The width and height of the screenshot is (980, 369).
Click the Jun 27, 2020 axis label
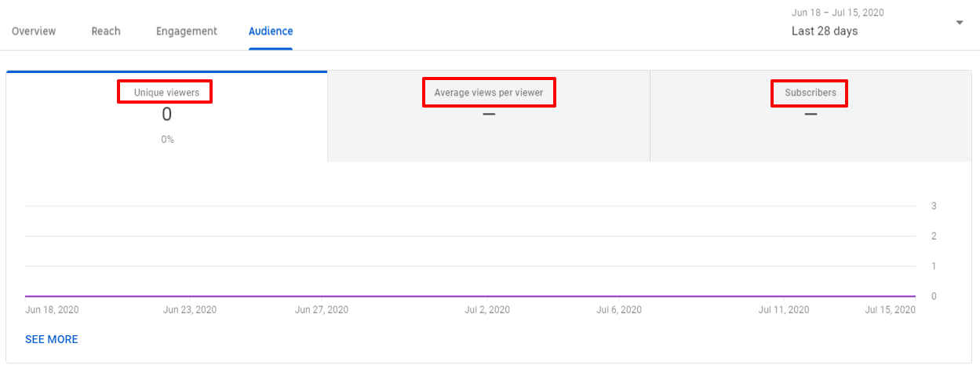click(x=322, y=310)
